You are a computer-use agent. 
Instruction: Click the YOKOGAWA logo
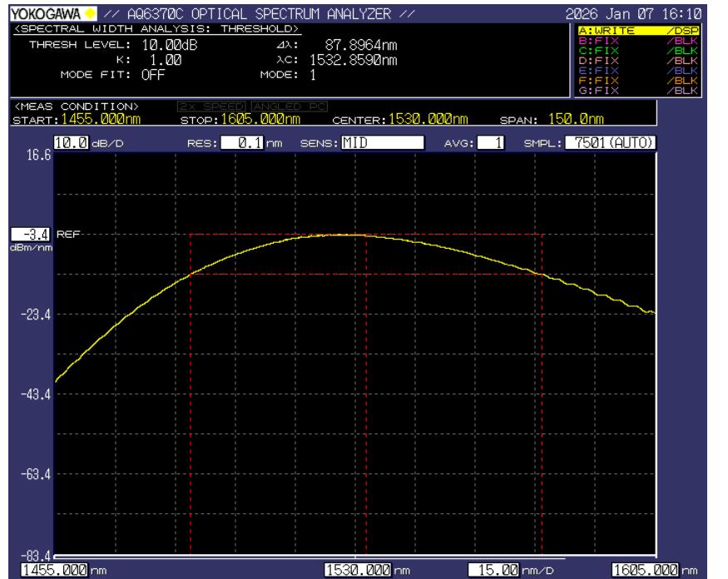[53, 14]
